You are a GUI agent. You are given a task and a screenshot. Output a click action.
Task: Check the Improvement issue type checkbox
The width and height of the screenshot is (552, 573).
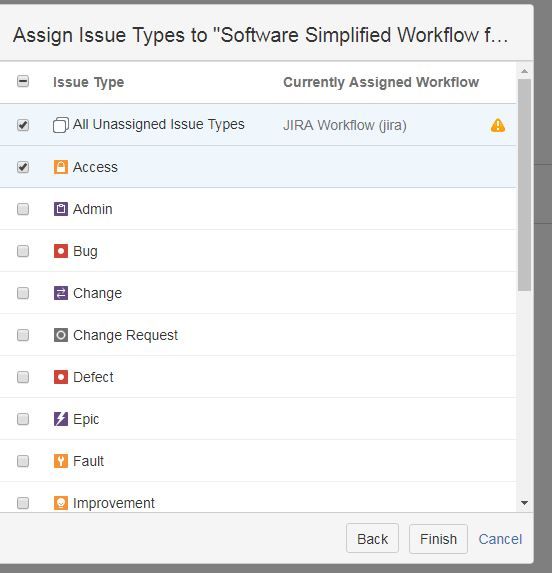[x=23, y=503]
